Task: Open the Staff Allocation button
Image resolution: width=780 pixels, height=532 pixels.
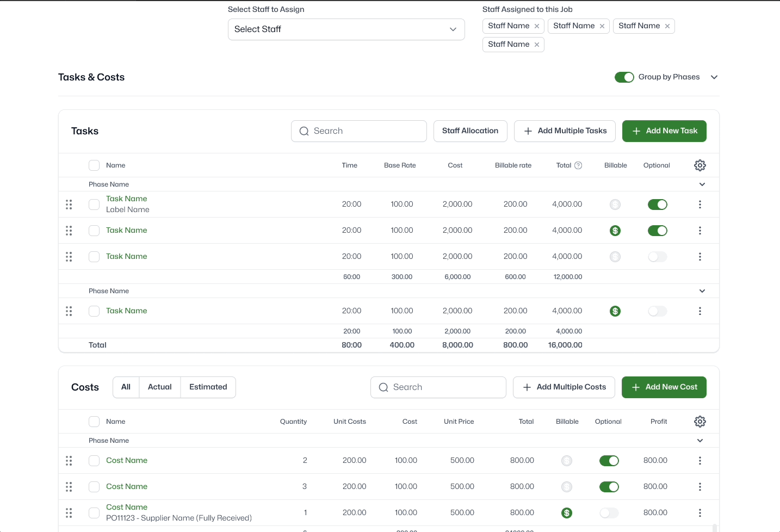Action: pyautogui.click(x=471, y=131)
